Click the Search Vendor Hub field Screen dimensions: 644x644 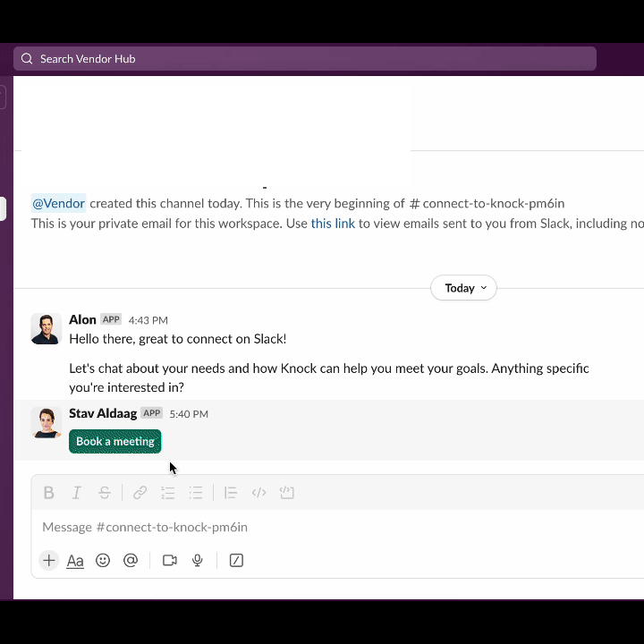(305, 59)
